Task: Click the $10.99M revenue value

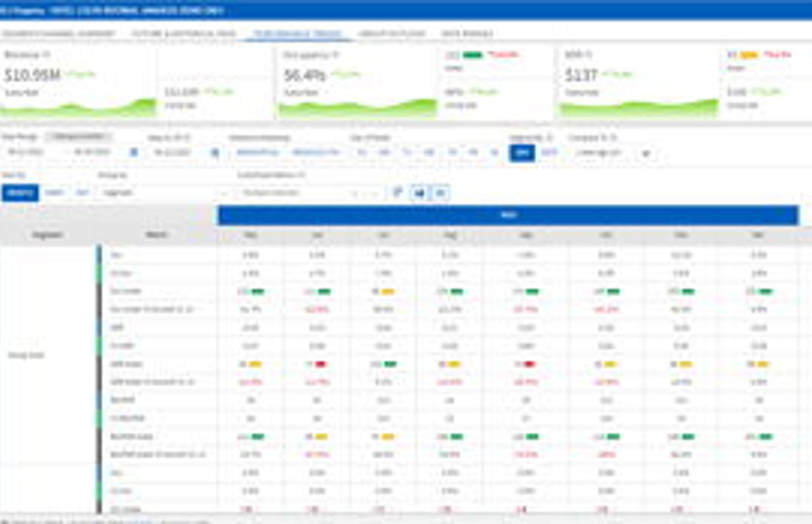Action: tap(32, 75)
